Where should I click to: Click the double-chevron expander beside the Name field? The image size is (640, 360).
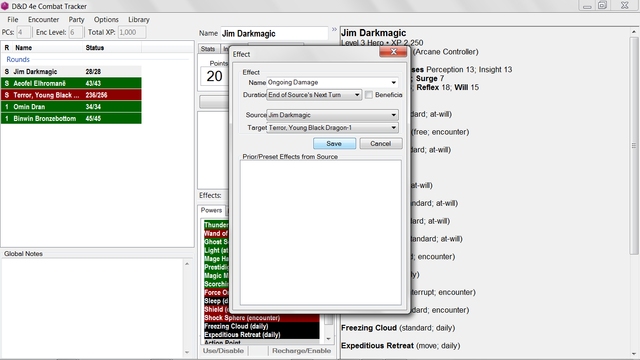click(334, 29)
